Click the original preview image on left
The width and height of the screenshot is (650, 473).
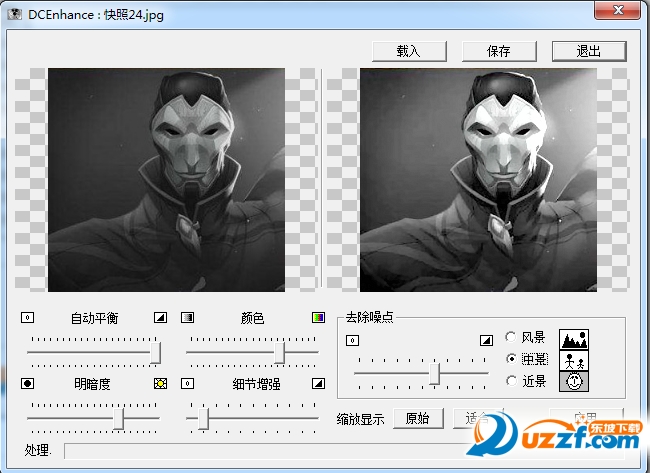[166, 179]
